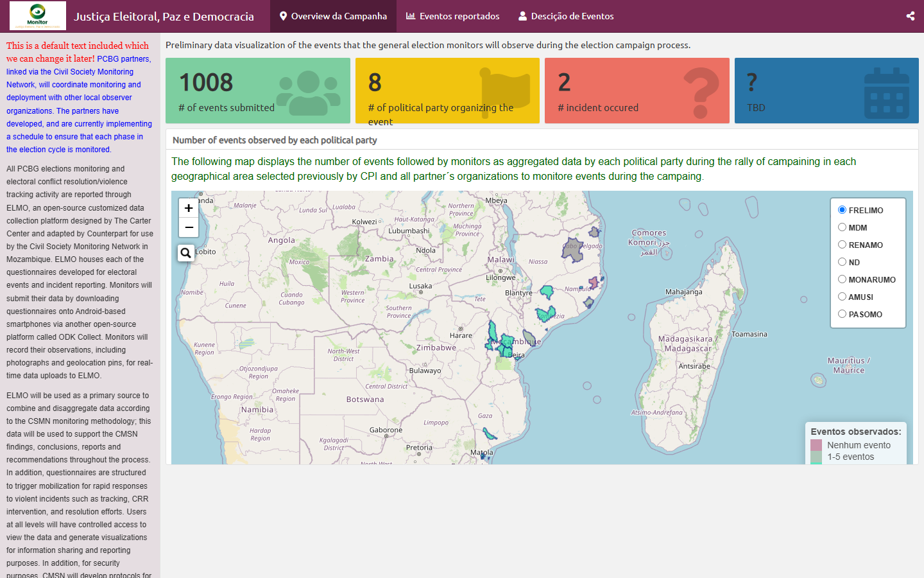
Task: Click the 1008 events submitted card
Action: pyautogui.click(x=258, y=91)
